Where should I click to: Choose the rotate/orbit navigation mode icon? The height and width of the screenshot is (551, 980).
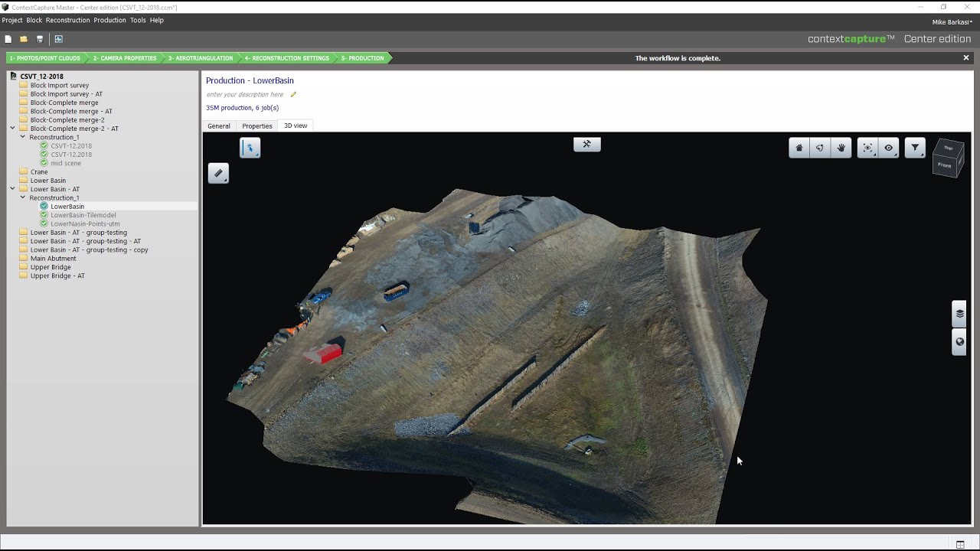tap(820, 148)
